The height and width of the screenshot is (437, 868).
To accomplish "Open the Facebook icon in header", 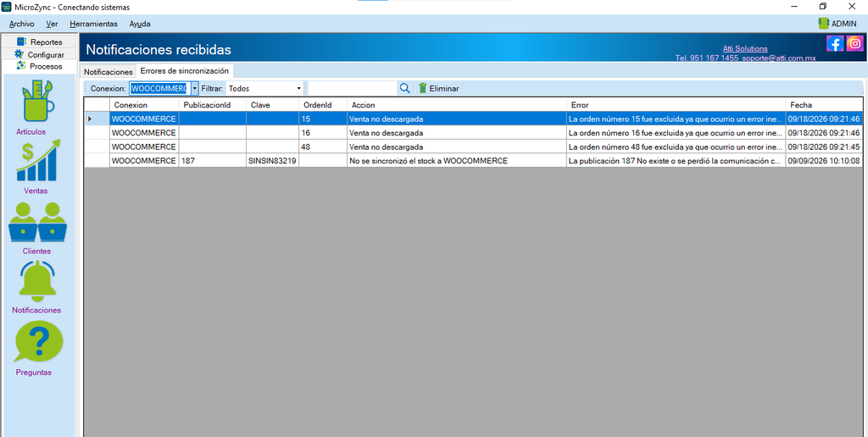I will click(x=835, y=44).
